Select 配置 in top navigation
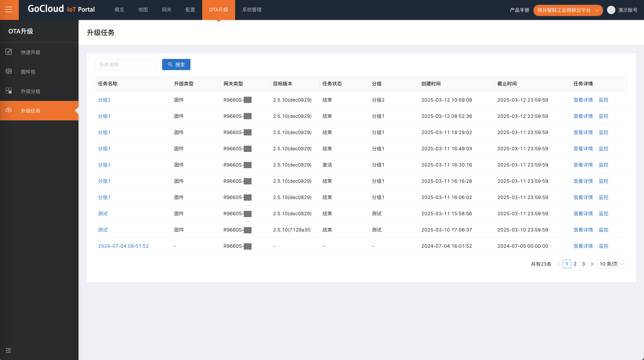The width and height of the screenshot is (644, 360). [x=190, y=10]
